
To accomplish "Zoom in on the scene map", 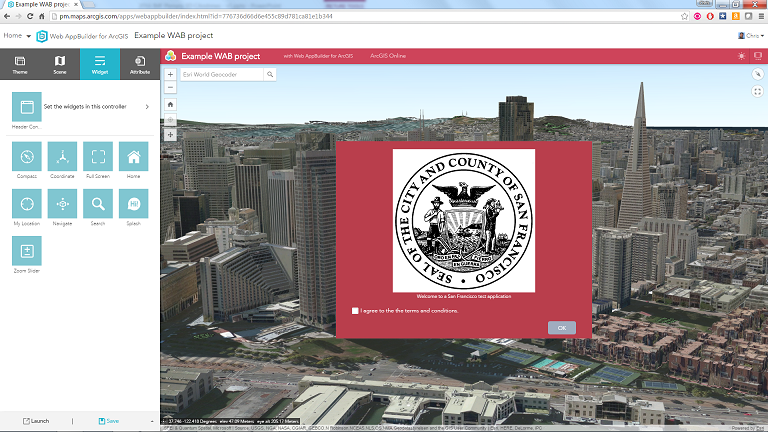I will tap(170, 74).
